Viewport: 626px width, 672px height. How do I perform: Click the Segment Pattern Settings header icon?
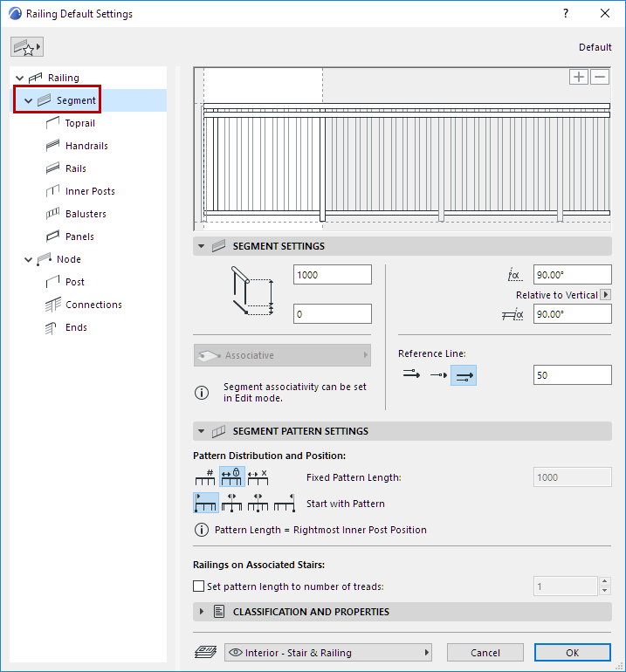[218, 431]
